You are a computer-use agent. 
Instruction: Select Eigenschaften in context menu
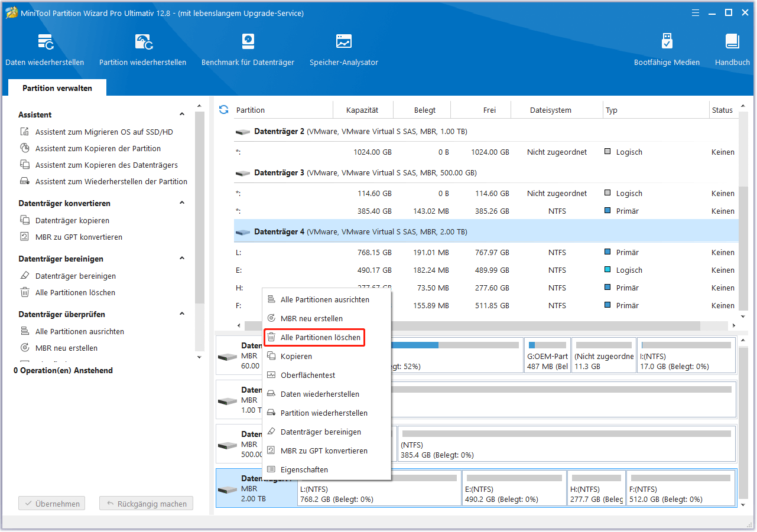(326, 470)
